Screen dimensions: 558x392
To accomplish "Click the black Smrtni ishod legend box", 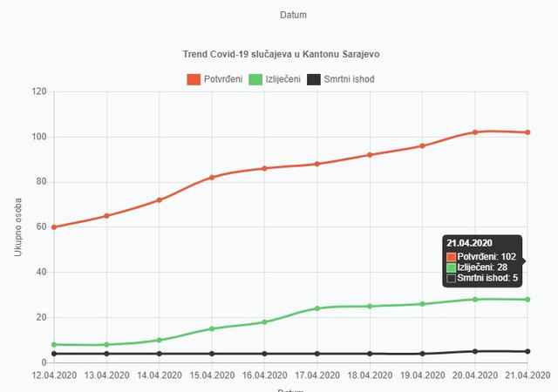I will tap(314, 79).
